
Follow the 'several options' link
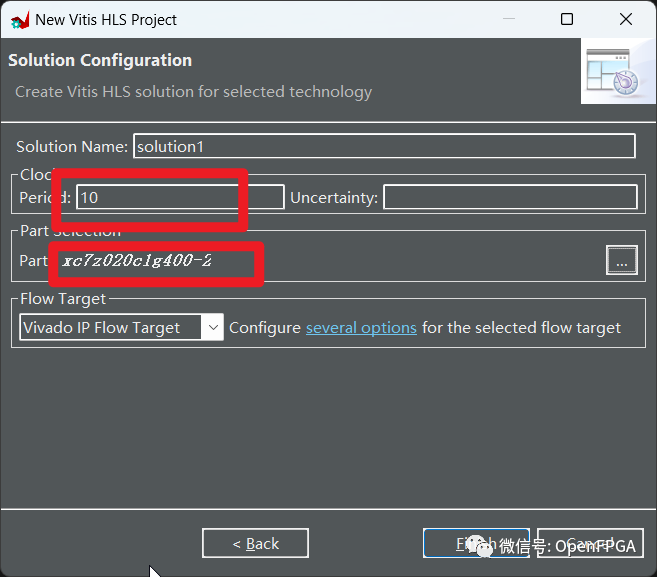(361, 328)
